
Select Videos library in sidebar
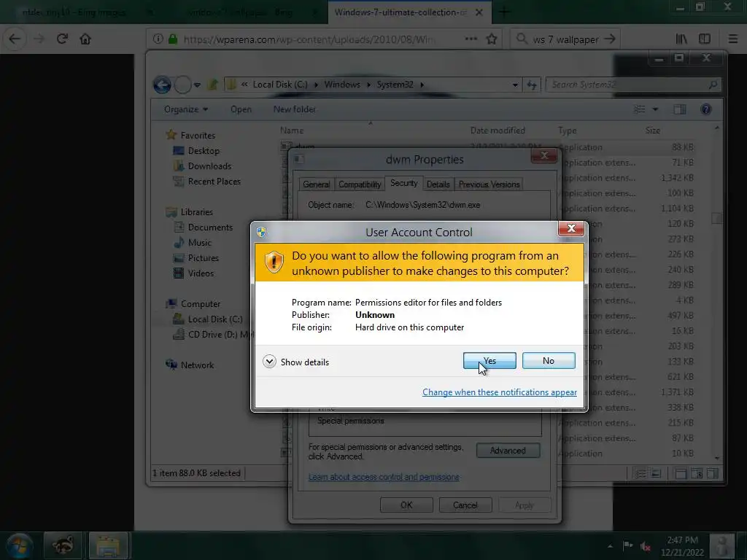point(201,273)
